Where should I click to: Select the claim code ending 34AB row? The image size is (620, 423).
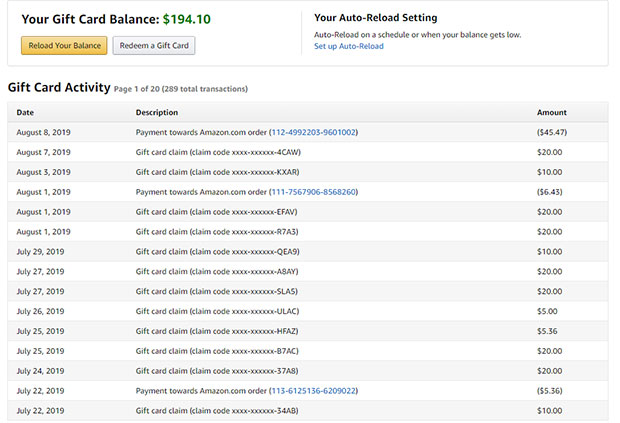308,411
